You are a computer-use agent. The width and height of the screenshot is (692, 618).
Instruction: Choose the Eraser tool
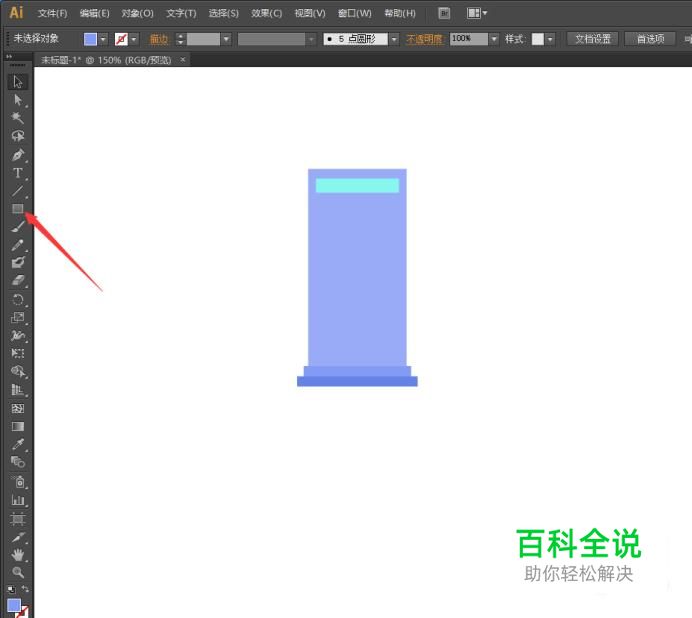point(18,281)
